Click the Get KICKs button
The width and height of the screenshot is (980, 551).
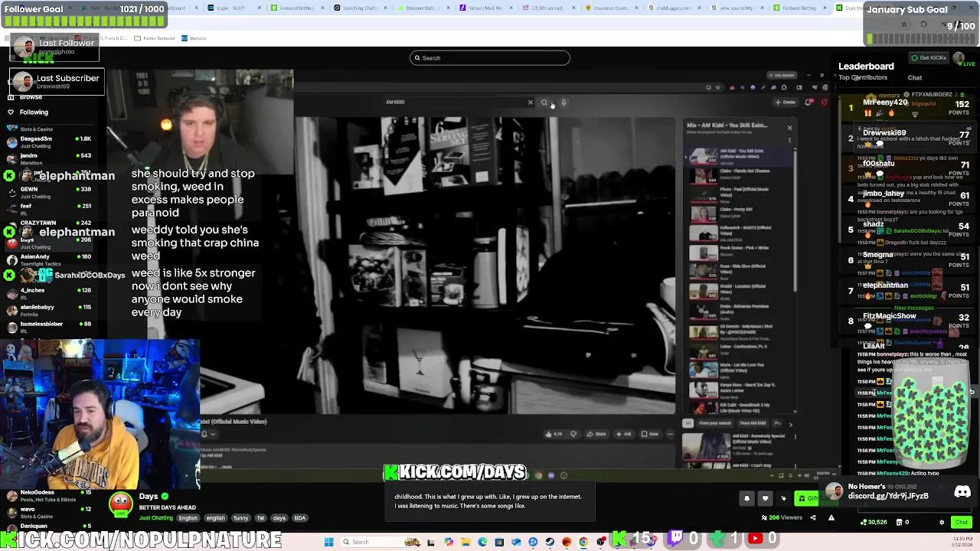point(929,58)
